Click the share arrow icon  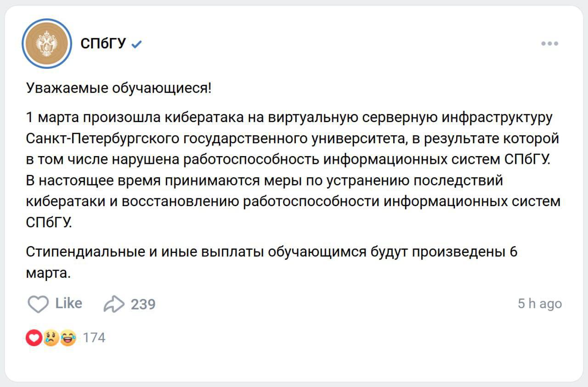[x=114, y=304]
